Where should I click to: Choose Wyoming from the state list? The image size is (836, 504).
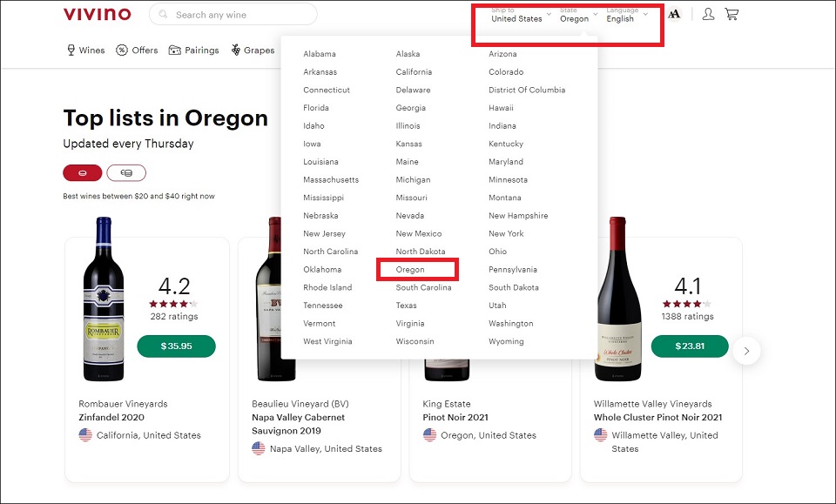coord(506,341)
